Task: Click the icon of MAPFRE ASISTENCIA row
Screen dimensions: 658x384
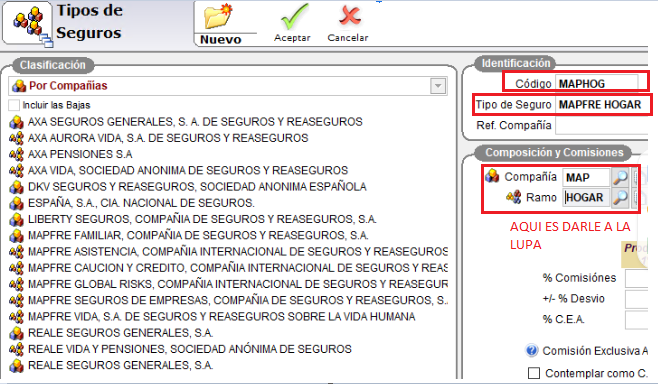Action: click(x=16, y=252)
